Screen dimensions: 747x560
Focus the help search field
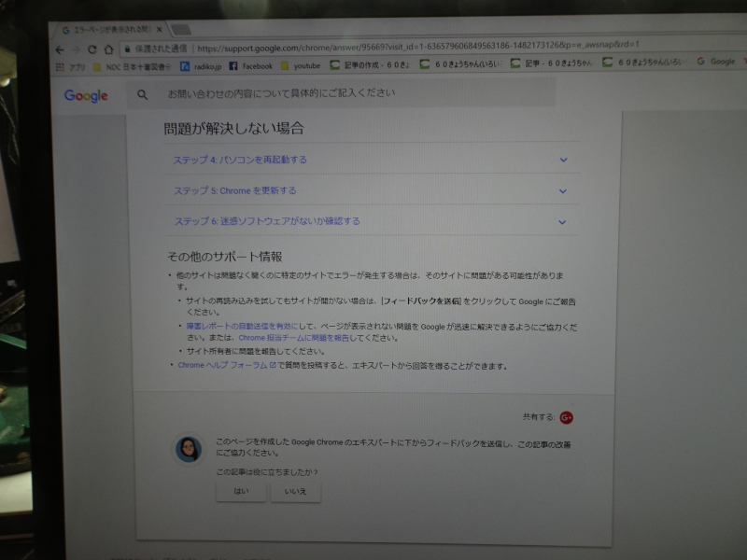click(341, 93)
